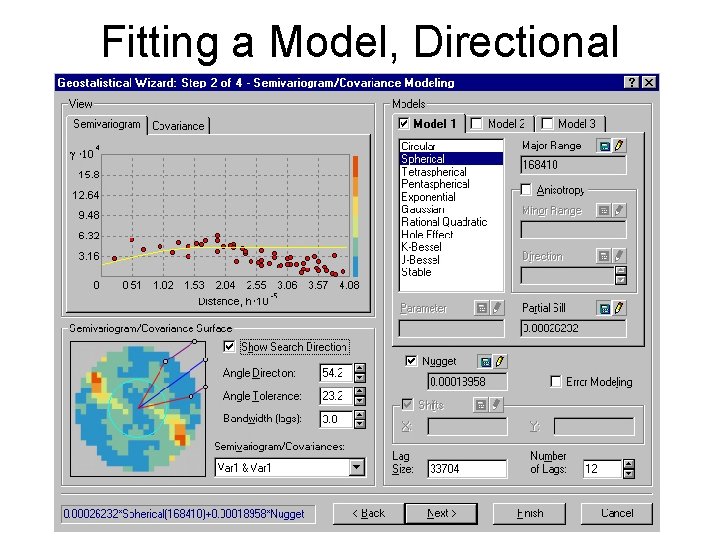Click the Next button
720x540 pixels.
tap(441, 513)
